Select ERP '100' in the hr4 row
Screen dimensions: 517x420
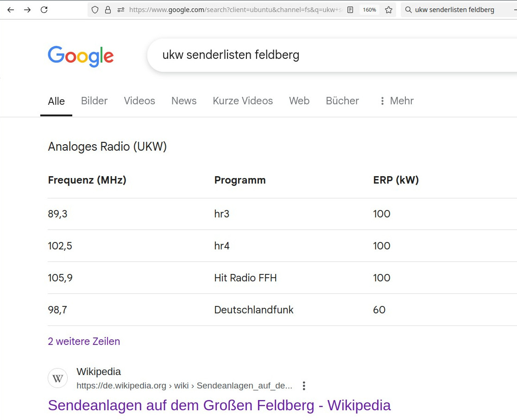tap(382, 246)
